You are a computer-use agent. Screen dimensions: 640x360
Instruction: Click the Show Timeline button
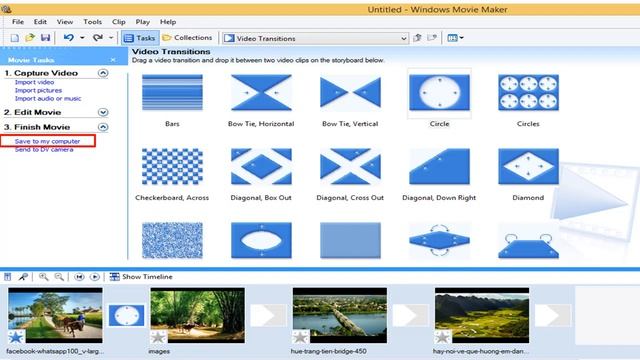[141, 277]
